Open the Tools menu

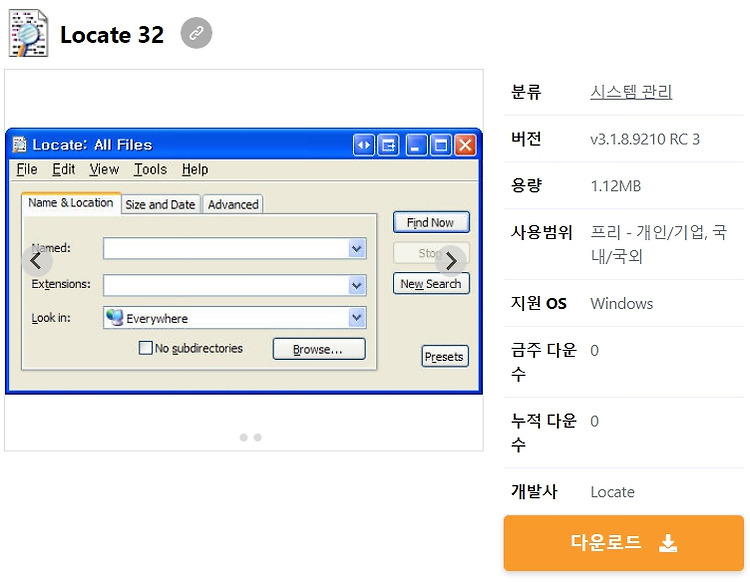150,169
